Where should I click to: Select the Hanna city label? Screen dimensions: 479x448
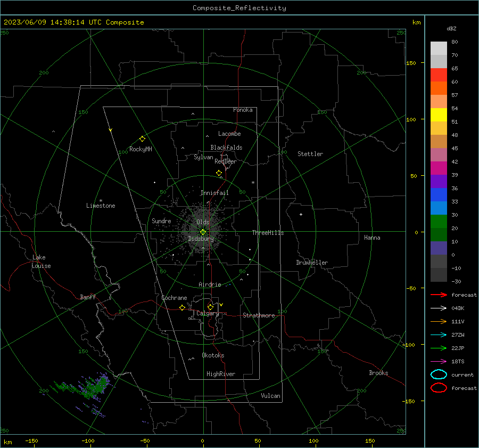[x=372, y=238]
